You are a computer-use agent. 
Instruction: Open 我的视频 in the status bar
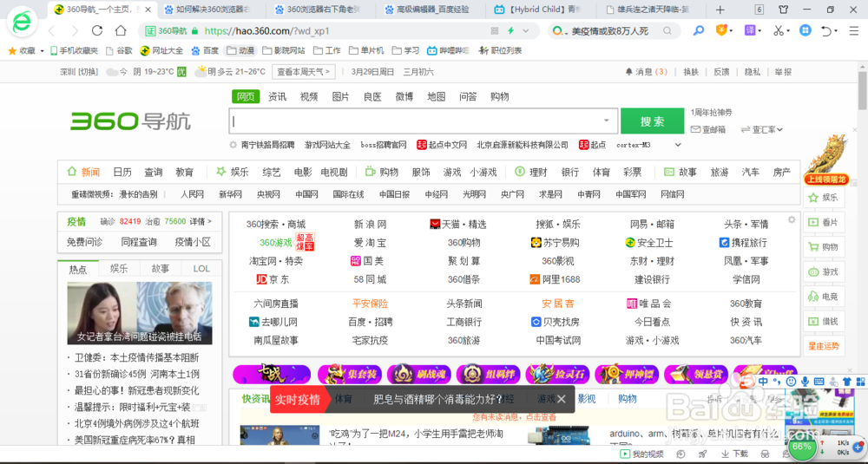(x=642, y=454)
